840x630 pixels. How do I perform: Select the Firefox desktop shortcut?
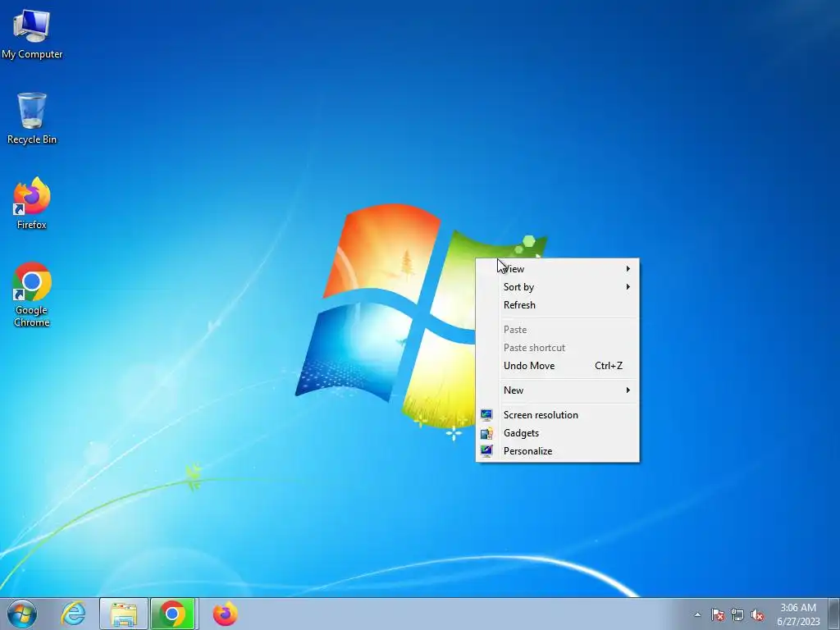(32, 203)
